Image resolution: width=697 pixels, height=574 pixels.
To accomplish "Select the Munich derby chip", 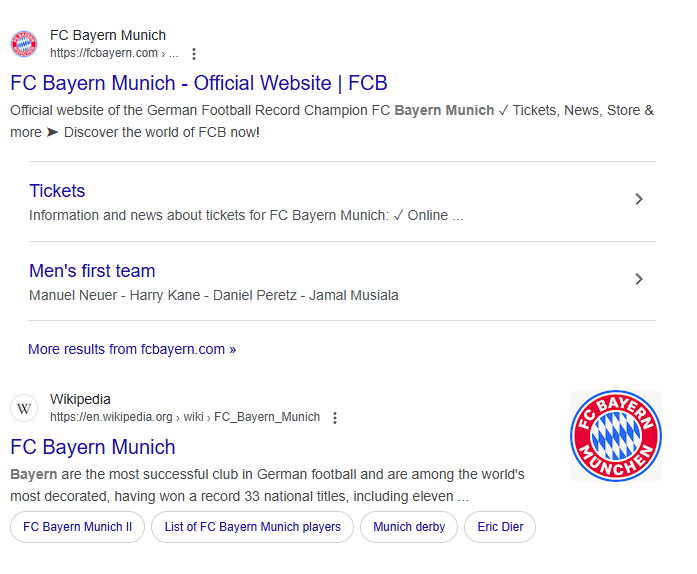I will coord(409,527).
